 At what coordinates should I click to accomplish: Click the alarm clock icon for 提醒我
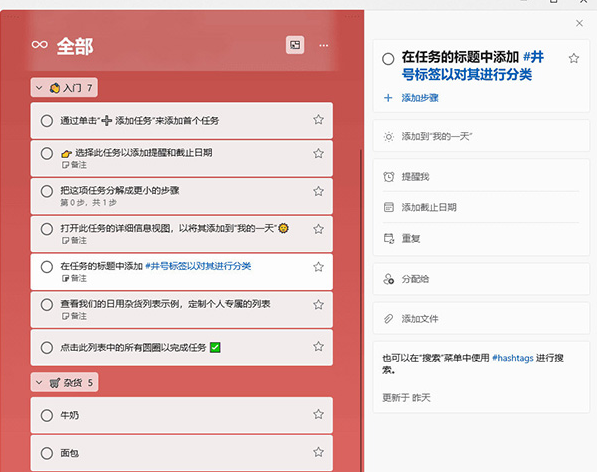pyautogui.click(x=388, y=177)
